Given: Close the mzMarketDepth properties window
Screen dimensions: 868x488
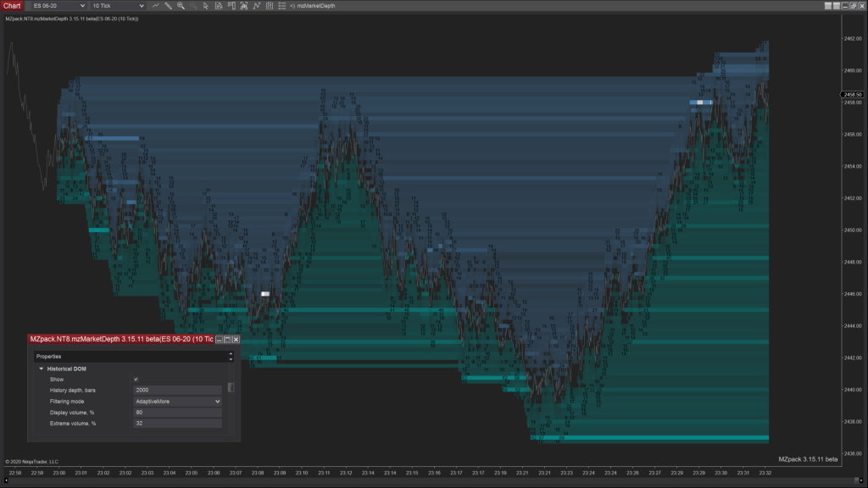Looking at the screenshot, I should [x=236, y=339].
